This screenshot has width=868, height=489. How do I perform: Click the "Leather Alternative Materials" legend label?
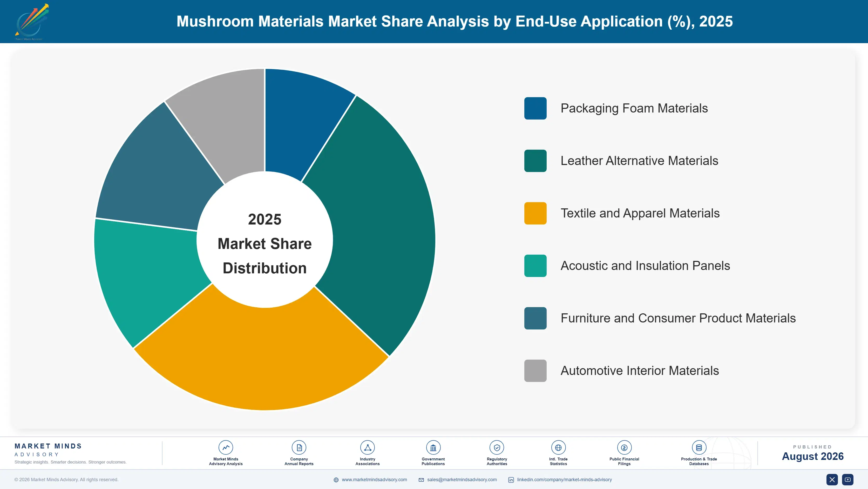tap(639, 161)
